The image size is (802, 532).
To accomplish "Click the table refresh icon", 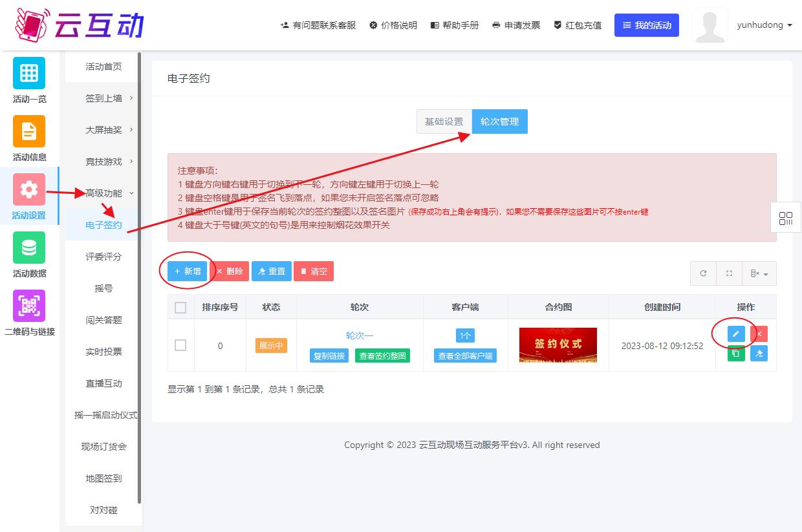I will [x=703, y=273].
